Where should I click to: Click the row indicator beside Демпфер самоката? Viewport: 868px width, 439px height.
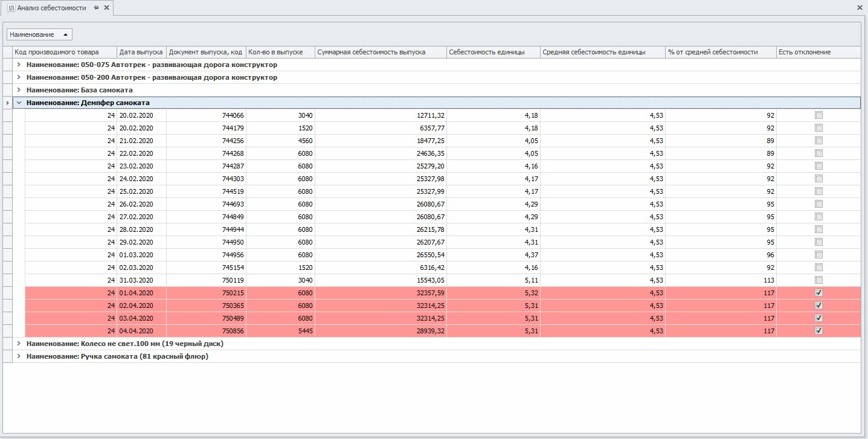click(7, 103)
